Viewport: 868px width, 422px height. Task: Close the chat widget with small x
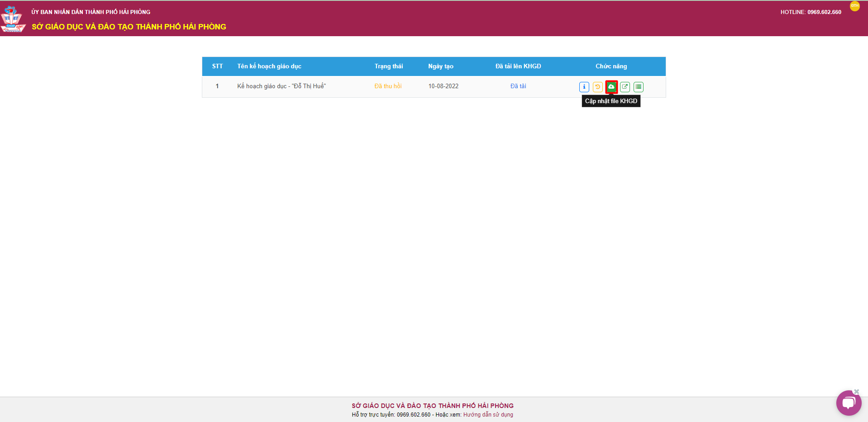[x=856, y=392]
